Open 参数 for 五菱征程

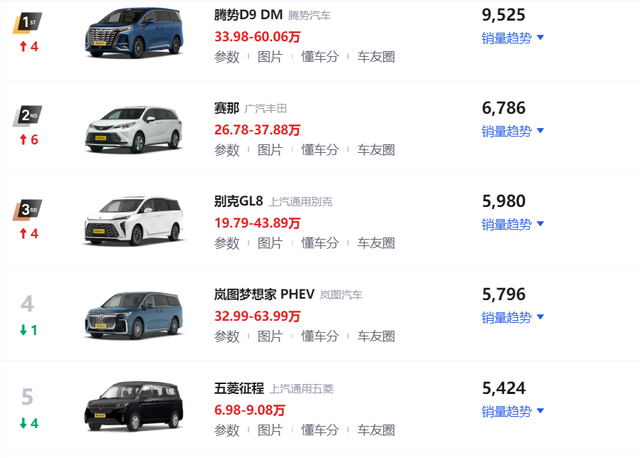pos(227,430)
